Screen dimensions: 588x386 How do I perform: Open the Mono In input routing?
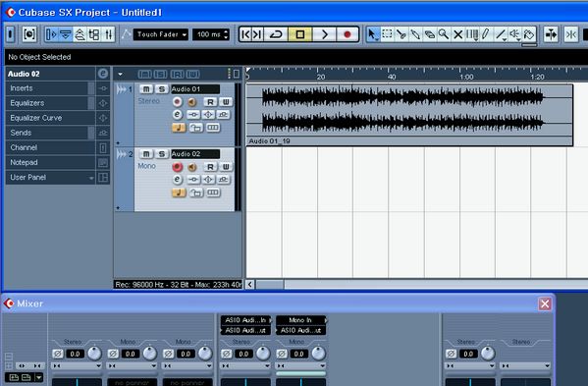point(300,320)
